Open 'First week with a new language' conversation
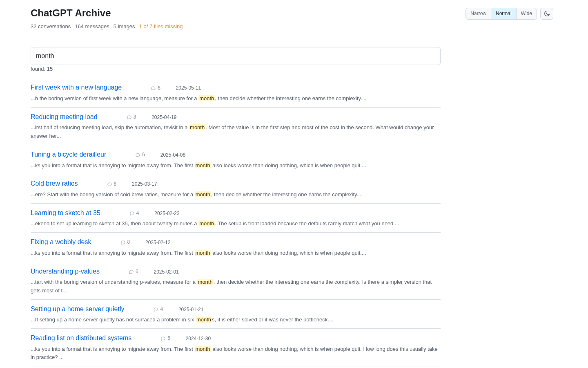Screen dimensions: 588x368 (x=76, y=88)
